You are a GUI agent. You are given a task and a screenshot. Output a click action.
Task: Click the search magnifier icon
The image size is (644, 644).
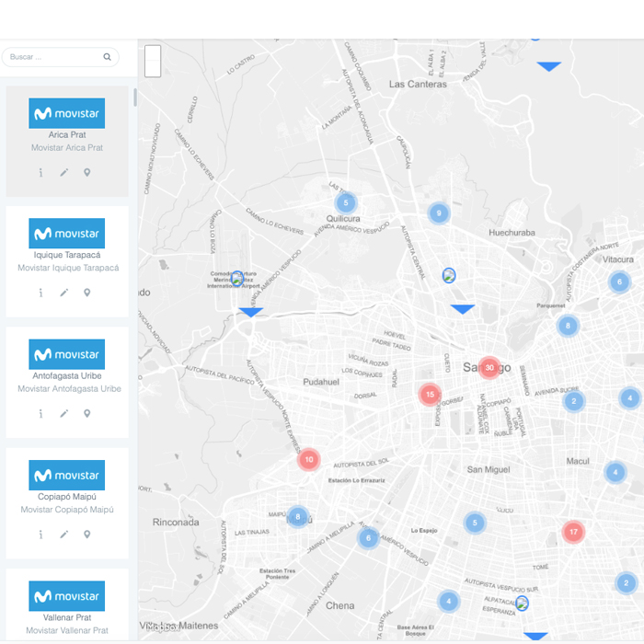point(107,57)
